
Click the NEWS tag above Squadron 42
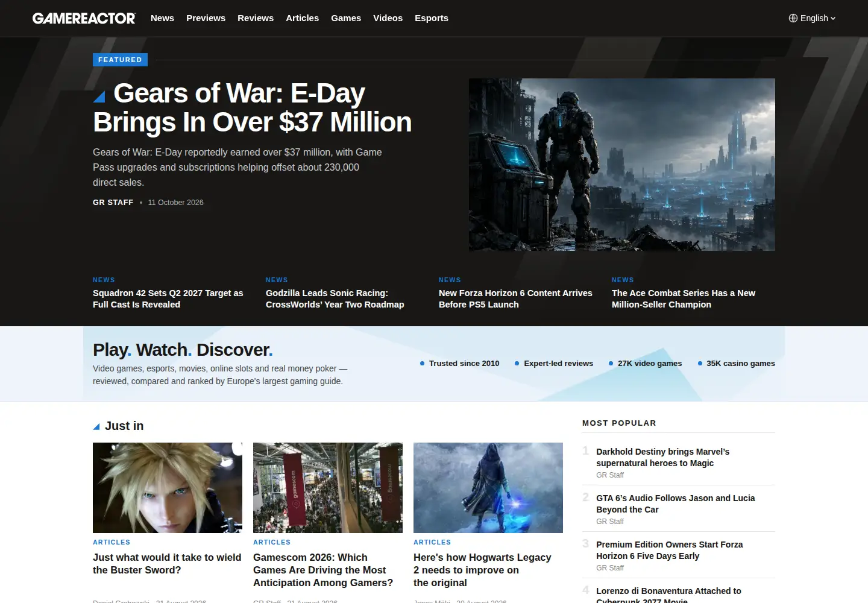[104, 280]
